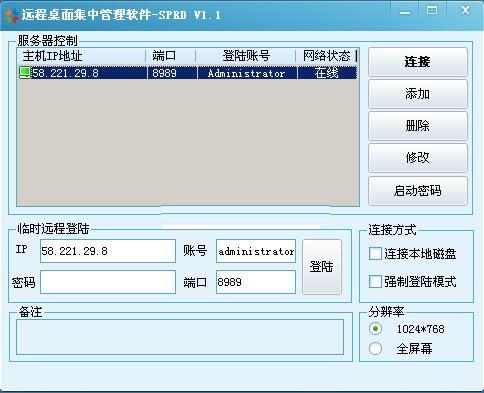This screenshot has height=393, width=484.
Task: Click the 端口 column header
Action: click(171, 56)
